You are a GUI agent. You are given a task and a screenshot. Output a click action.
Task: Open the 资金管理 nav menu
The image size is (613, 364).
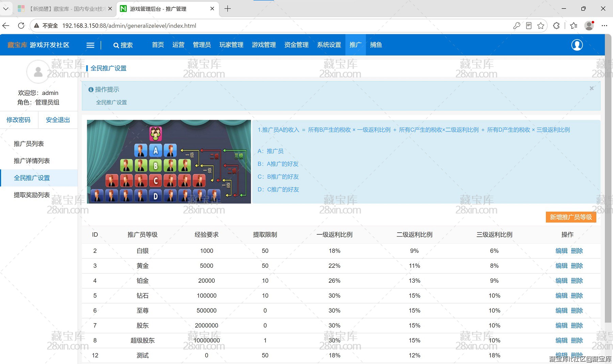[297, 45]
